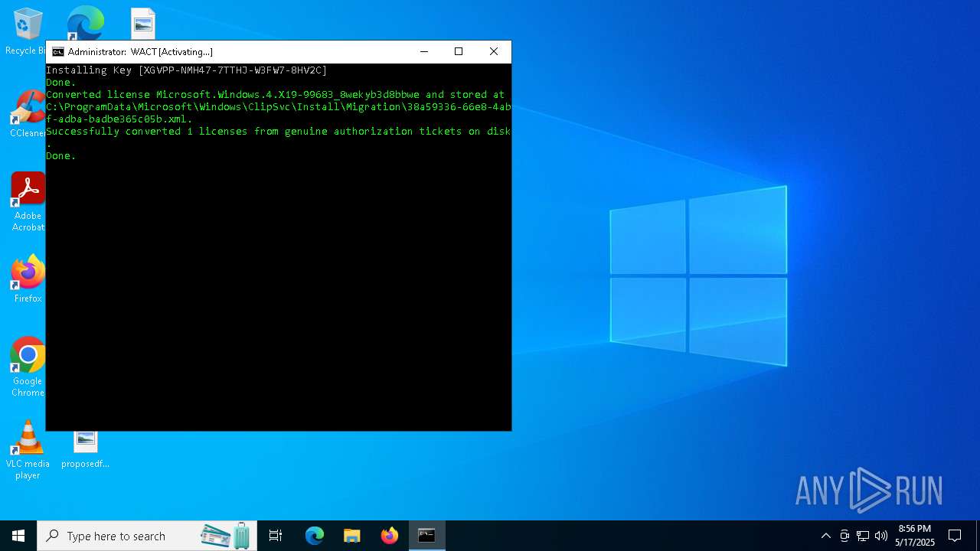Select the proposedf... file on desktop
Image resolution: width=980 pixels, height=551 pixels.
pyautogui.click(x=85, y=449)
